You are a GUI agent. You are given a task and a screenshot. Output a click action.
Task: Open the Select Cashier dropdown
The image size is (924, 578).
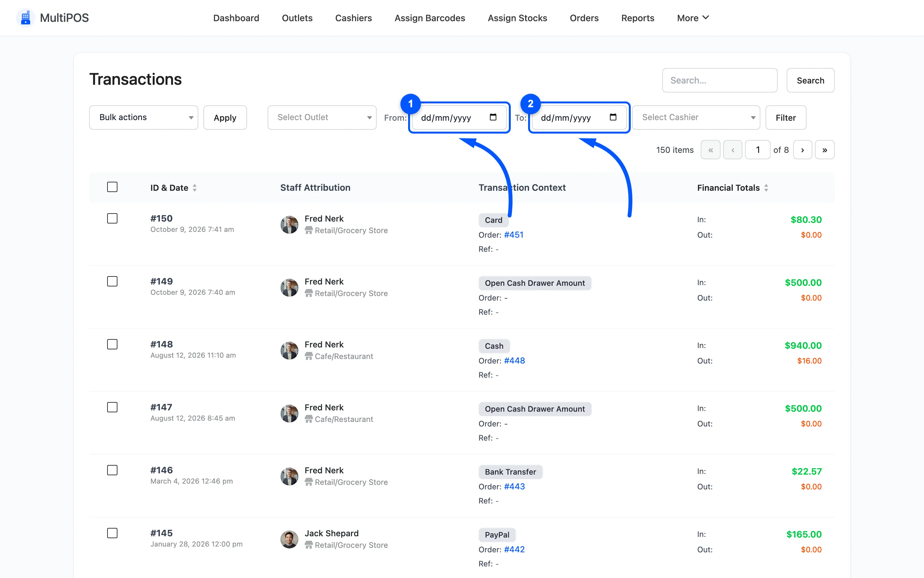pyautogui.click(x=696, y=117)
